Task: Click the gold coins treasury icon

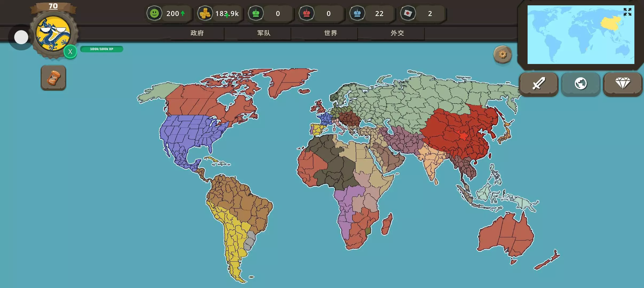Action: 205,13
